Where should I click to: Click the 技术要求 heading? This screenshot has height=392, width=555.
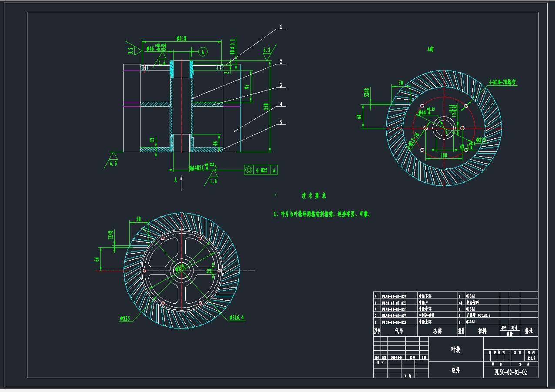[x=314, y=196]
